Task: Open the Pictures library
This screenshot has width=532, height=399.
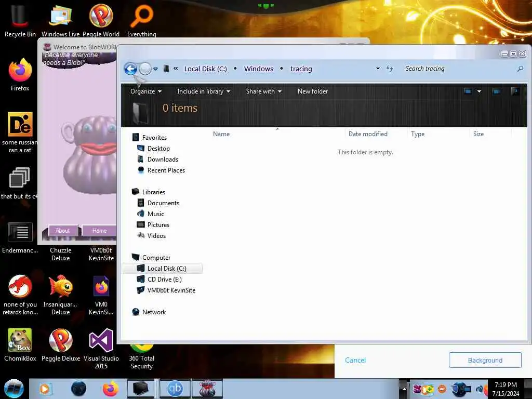Action: click(x=153, y=224)
